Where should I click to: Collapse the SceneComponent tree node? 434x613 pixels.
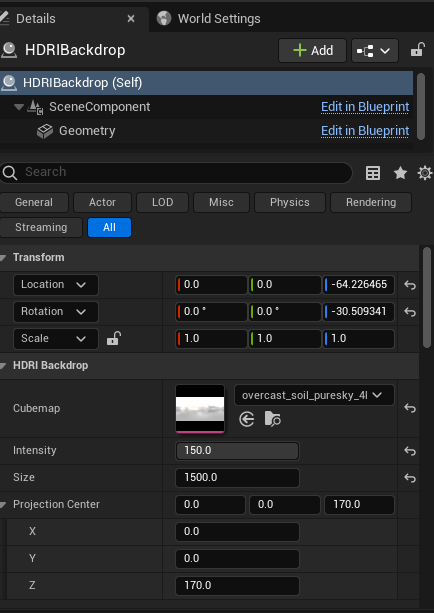pos(18,107)
